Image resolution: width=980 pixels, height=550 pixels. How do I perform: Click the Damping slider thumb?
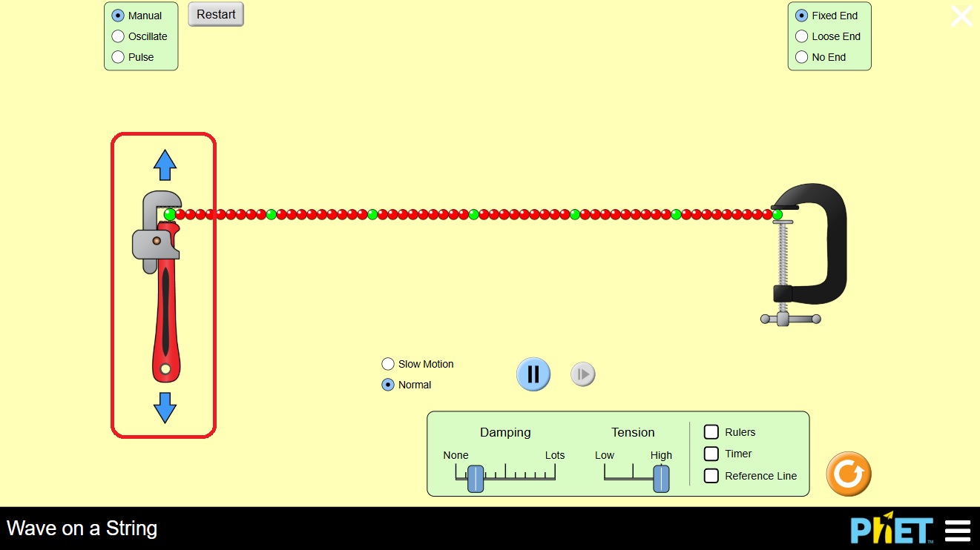476,479
